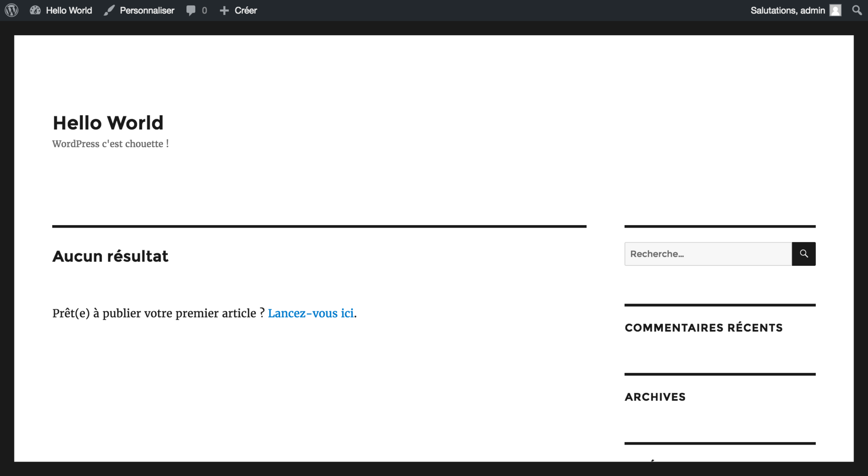The width and height of the screenshot is (868, 476).
Task: Open comments via speech bubble icon
Action: [191, 10]
